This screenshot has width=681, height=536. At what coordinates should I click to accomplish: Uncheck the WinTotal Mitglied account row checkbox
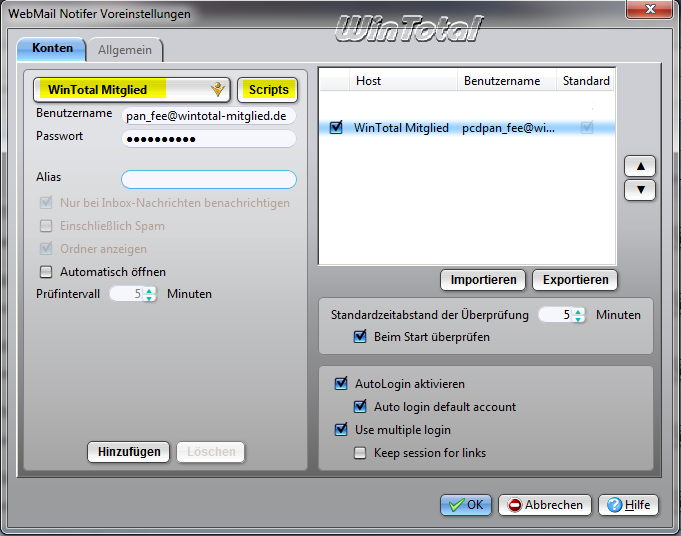pyautogui.click(x=336, y=128)
